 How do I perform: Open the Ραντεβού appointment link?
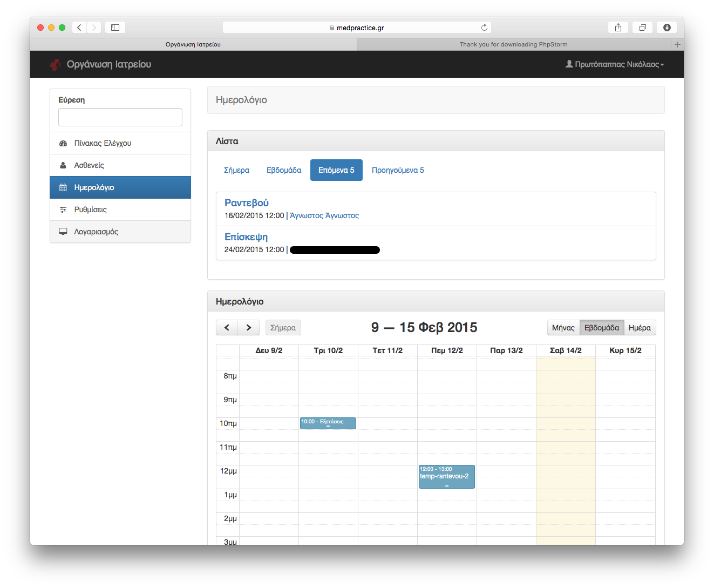click(246, 203)
